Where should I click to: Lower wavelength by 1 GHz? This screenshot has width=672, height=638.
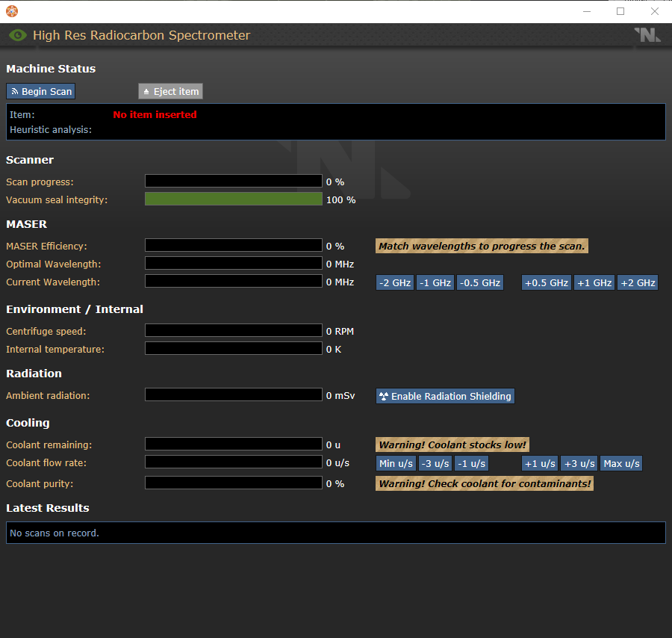[x=435, y=283]
